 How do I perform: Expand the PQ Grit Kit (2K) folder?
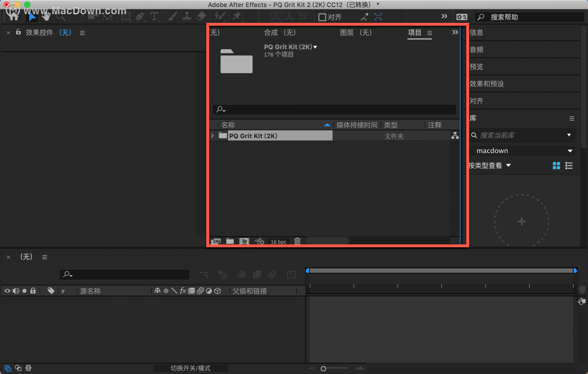click(213, 136)
